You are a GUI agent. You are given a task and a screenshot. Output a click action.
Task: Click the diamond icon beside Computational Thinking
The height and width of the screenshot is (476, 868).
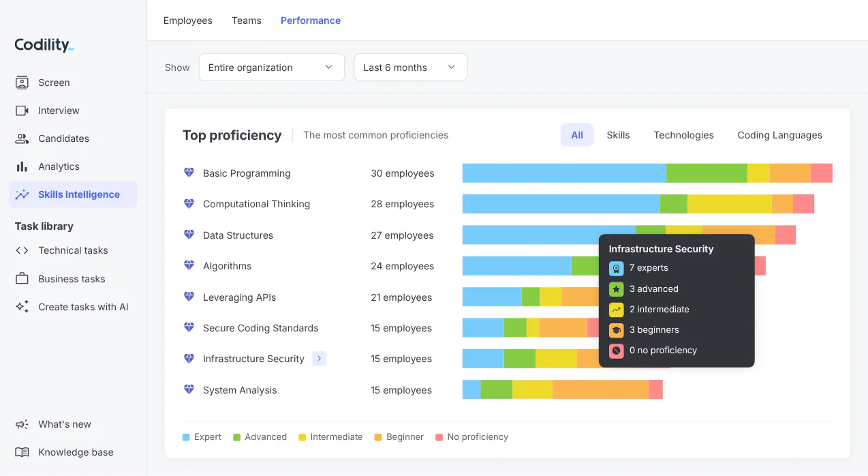point(189,203)
